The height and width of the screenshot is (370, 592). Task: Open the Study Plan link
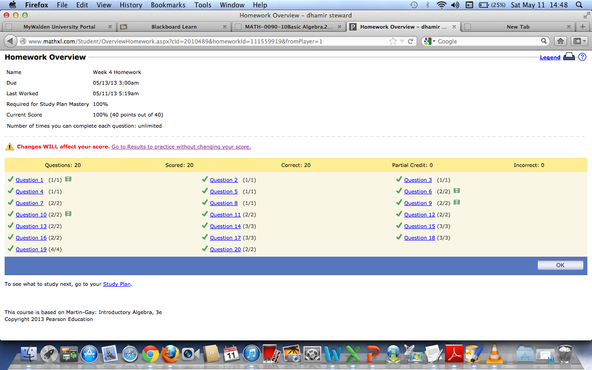click(x=117, y=284)
